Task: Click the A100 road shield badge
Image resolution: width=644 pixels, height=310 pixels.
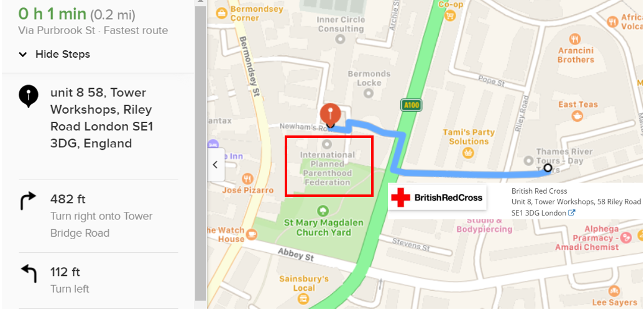Action: coord(411,105)
